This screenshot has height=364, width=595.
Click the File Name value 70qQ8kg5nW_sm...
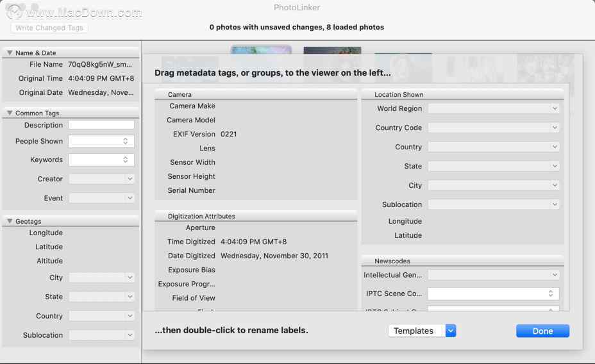click(x=100, y=65)
